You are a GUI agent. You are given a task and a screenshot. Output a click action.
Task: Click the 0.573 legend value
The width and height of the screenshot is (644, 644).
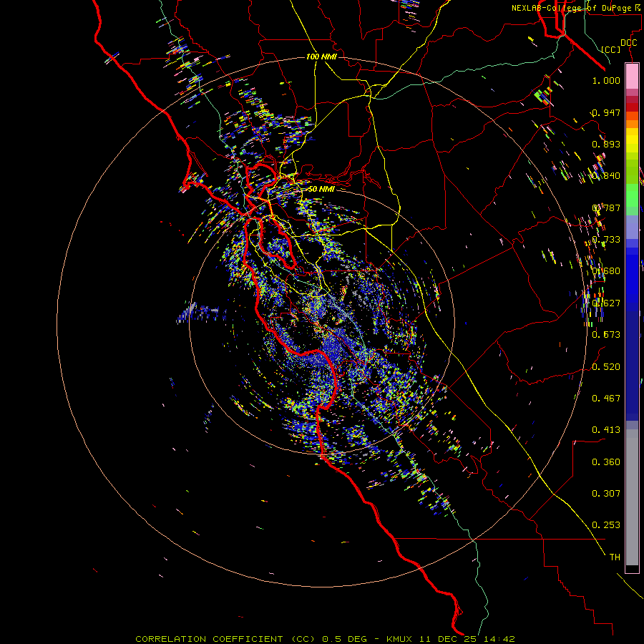pyautogui.click(x=606, y=335)
